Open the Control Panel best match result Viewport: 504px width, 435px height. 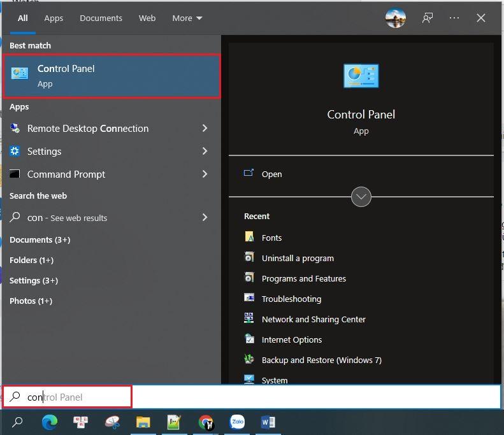point(112,76)
